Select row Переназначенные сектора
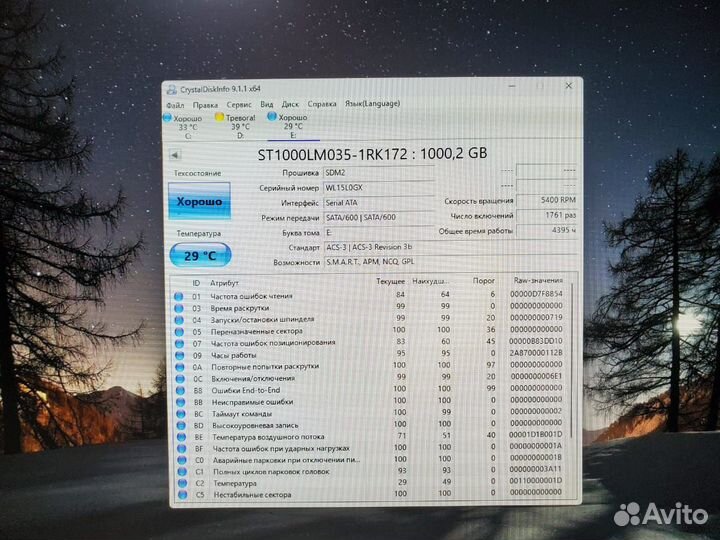Image resolution: width=720 pixels, height=540 pixels. coord(370,331)
